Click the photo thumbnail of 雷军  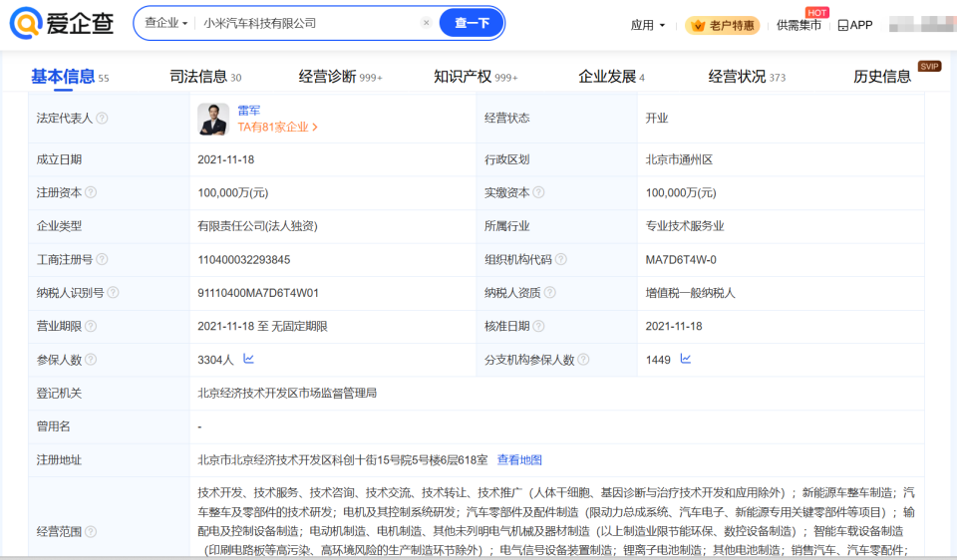(x=213, y=119)
